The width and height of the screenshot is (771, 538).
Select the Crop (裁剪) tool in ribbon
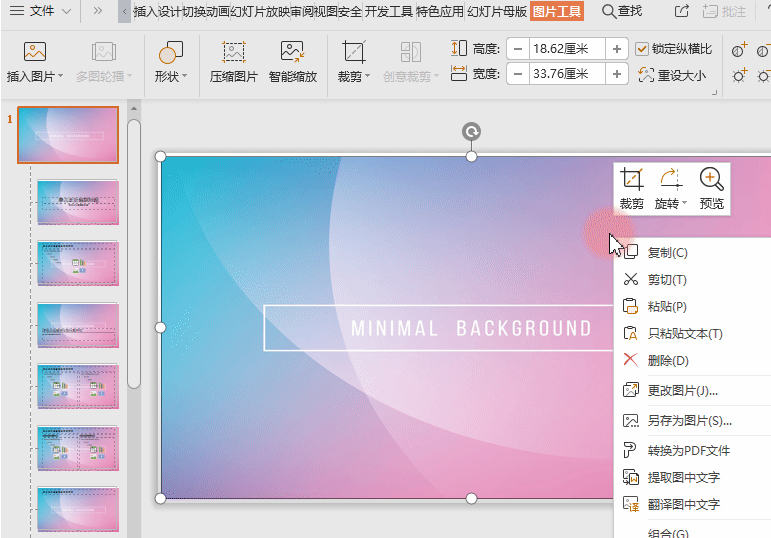point(353,53)
